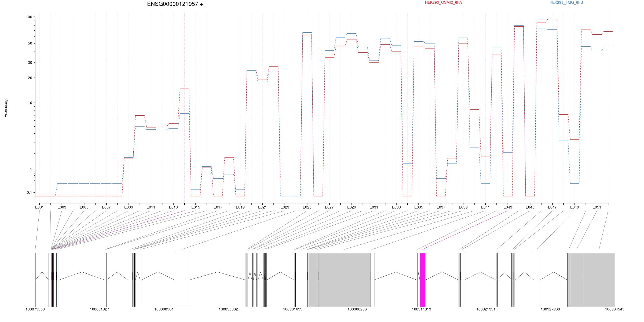Click exon label E041
Image resolution: width=644 pixels, height=322 pixels.
pyautogui.click(x=485, y=207)
